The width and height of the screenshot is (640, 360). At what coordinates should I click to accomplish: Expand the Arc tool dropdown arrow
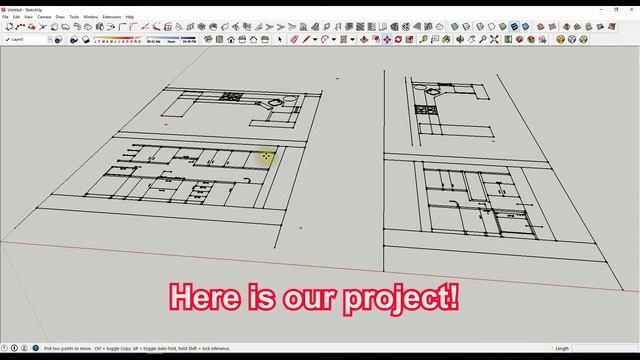(334, 40)
